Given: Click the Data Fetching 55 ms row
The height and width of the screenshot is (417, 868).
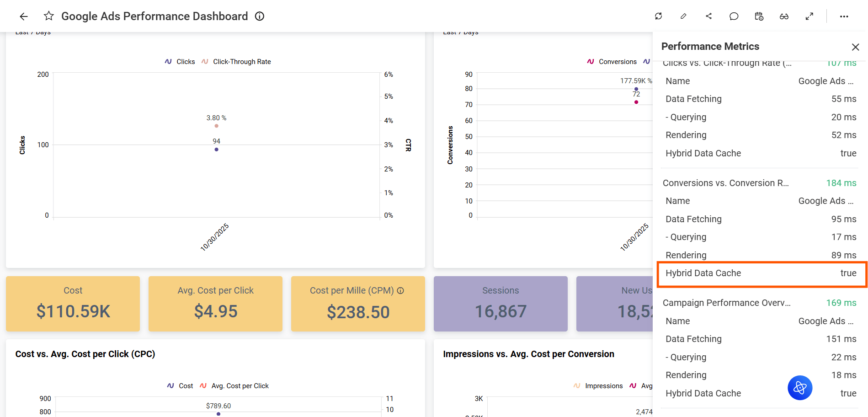Looking at the screenshot, I should tap(761, 99).
